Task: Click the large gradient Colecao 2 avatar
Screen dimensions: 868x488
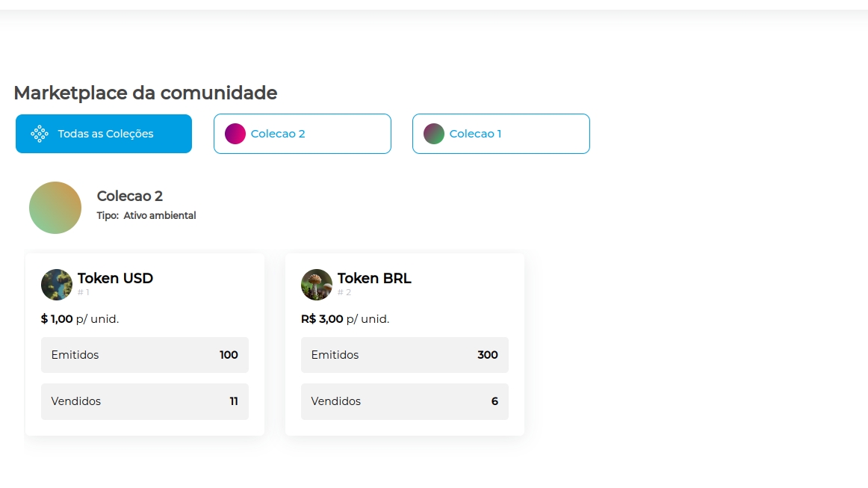Action: coord(55,208)
